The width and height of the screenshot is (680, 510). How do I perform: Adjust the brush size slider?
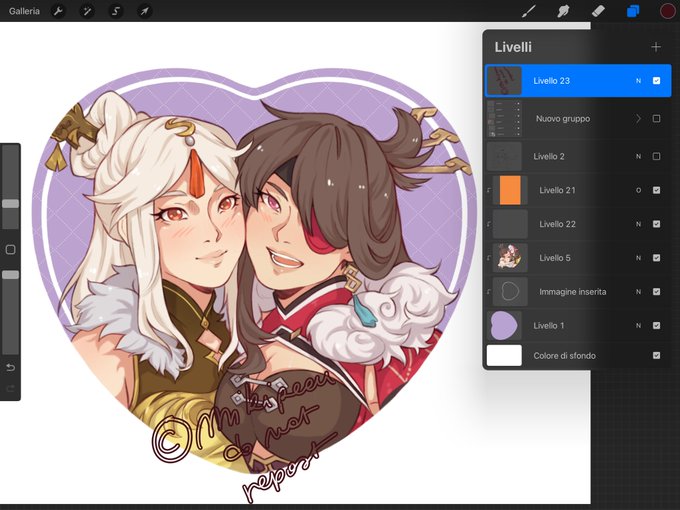[x=10, y=204]
